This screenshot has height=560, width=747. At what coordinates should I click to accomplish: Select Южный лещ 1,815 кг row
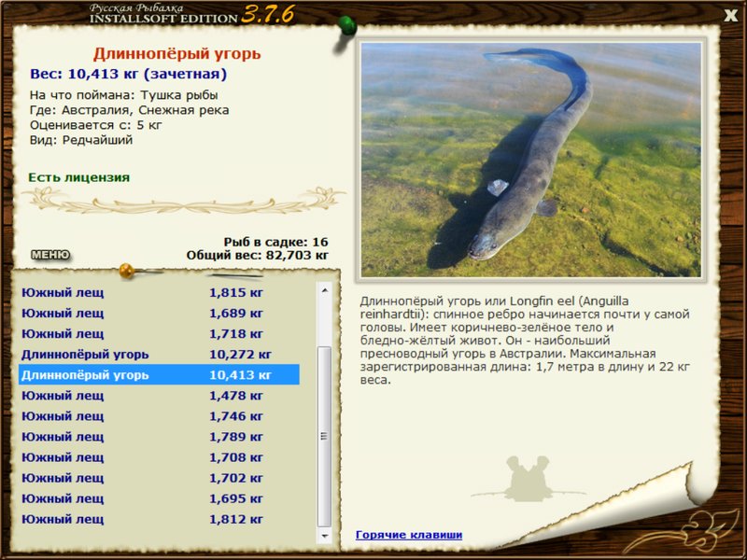pos(159,293)
